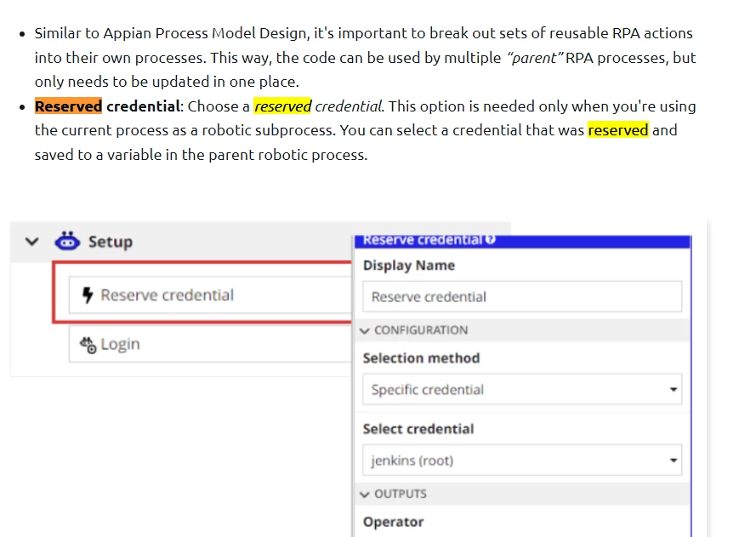Click the Select credential label
Screen dimensions: 756x537
point(418,429)
